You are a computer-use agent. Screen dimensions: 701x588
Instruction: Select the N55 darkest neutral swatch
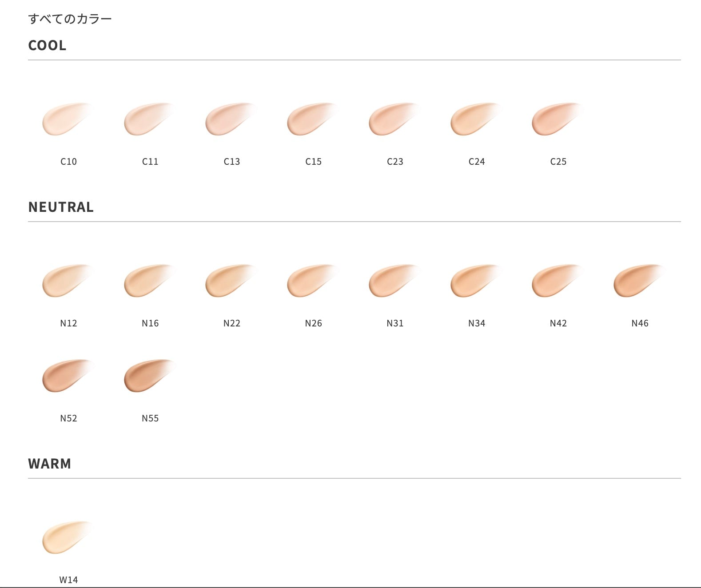[146, 377]
